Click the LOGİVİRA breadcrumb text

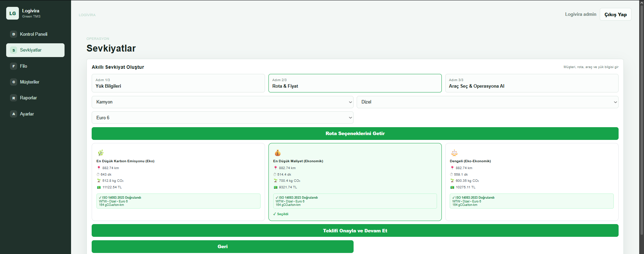pos(87,15)
